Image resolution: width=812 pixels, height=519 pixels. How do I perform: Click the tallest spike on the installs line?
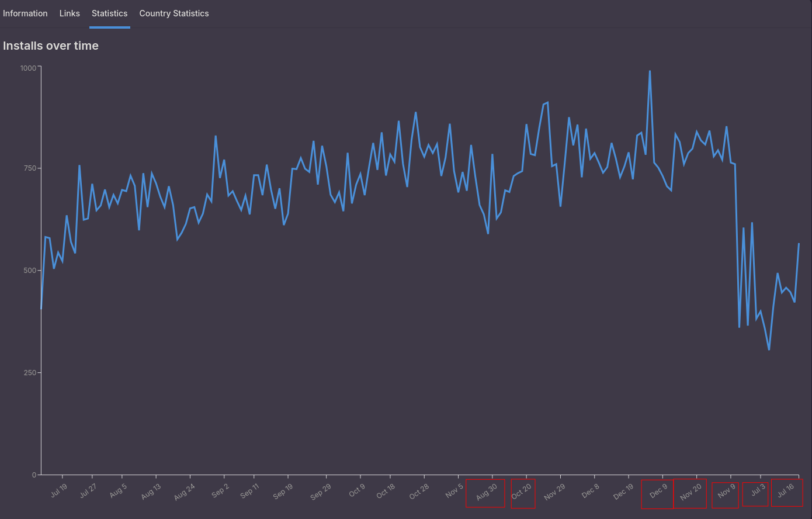click(x=650, y=72)
